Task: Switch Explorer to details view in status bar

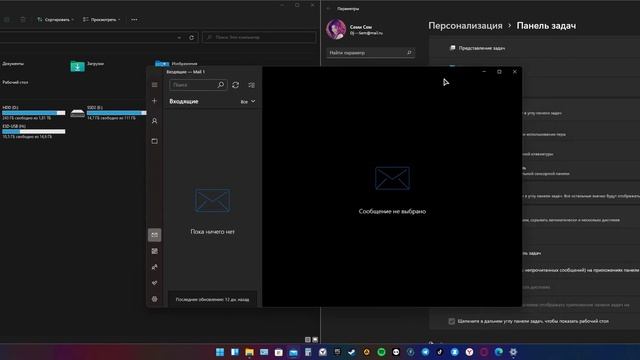Action: 308,340
